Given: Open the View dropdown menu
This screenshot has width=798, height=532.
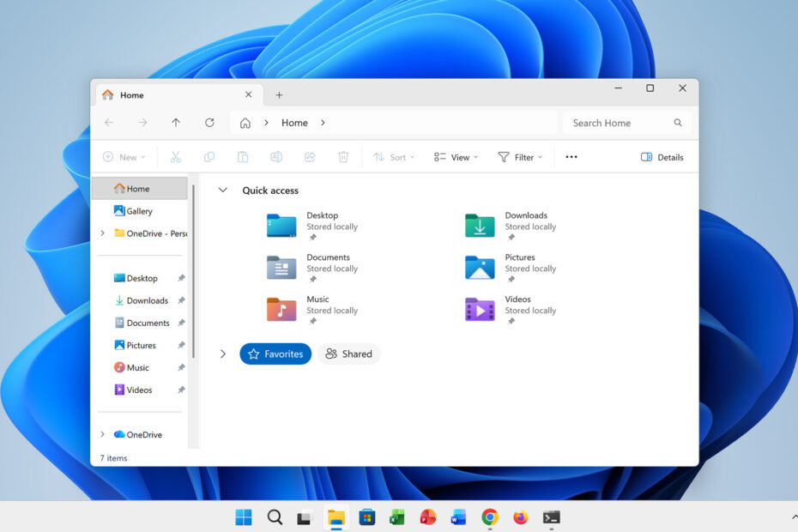Looking at the screenshot, I should click(456, 157).
